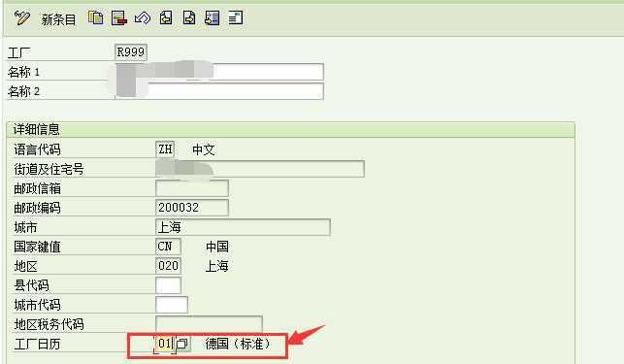Click the 名称 2 input field
This screenshot has height=364, width=624.
(219, 91)
